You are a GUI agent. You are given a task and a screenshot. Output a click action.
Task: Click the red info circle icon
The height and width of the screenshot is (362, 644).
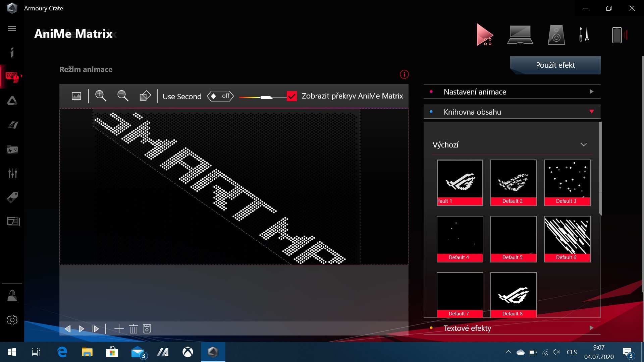(x=404, y=74)
